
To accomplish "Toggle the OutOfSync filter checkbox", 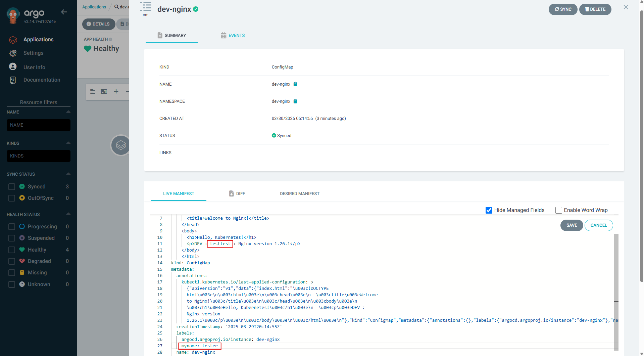I will tap(12, 198).
